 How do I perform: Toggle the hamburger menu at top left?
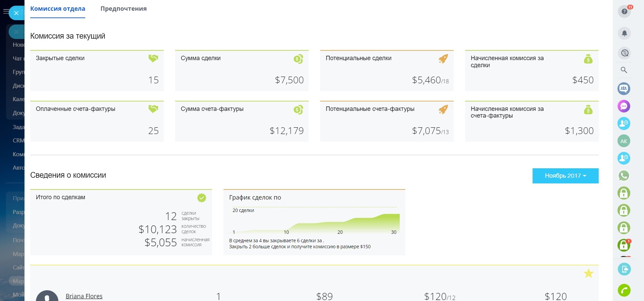point(5,12)
